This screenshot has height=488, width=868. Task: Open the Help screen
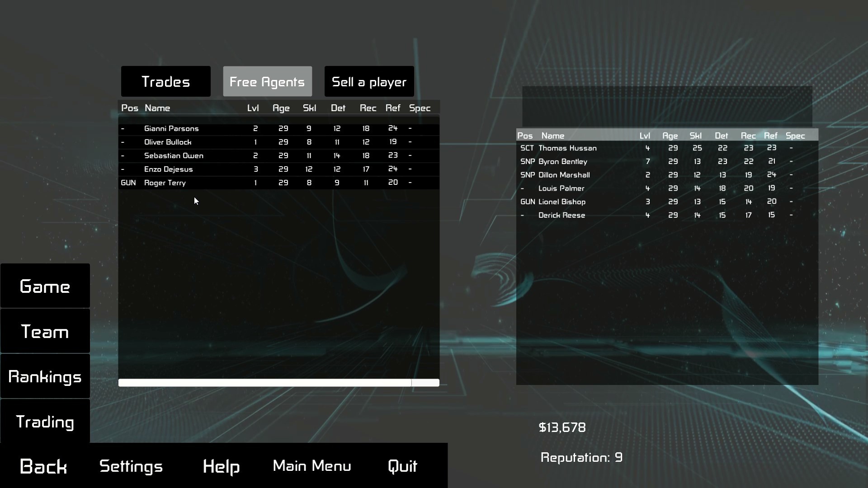coord(221,466)
